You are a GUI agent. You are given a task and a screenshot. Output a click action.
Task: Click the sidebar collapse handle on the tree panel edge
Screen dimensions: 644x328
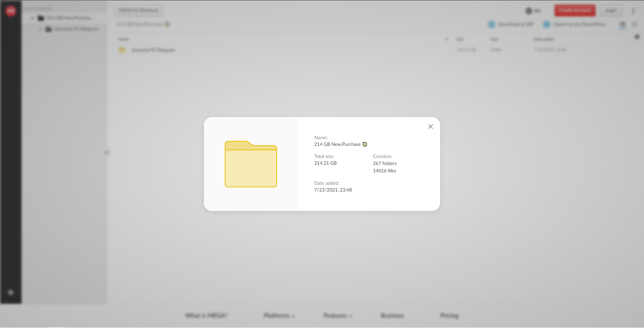click(x=107, y=153)
